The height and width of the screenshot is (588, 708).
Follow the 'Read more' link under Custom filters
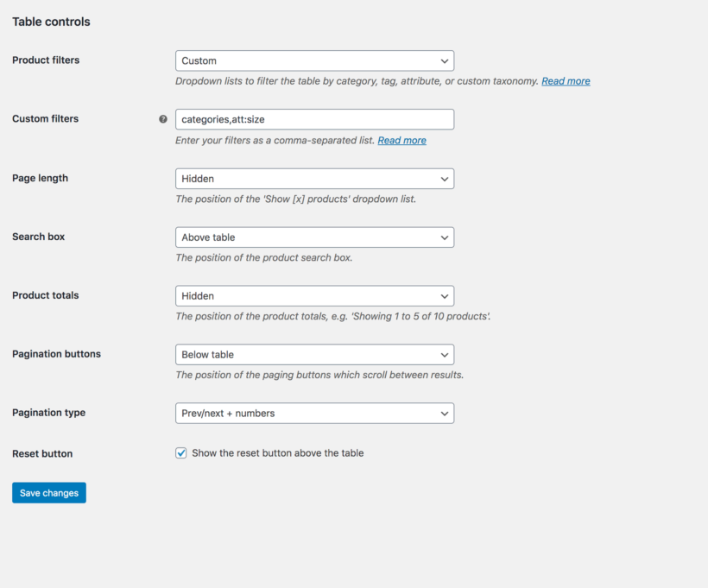(401, 139)
